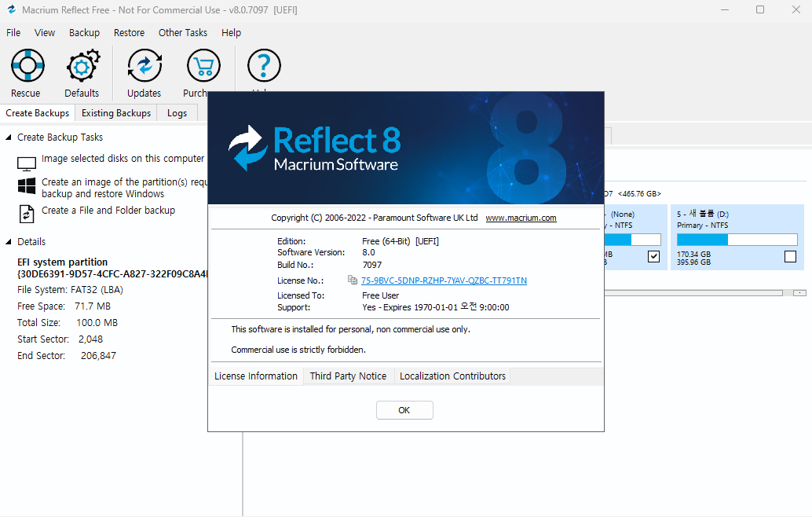Click Create an image of partitions for Windows
This screenshot has height=517, width=812.
pyautogui.click(x=124, y=188)
